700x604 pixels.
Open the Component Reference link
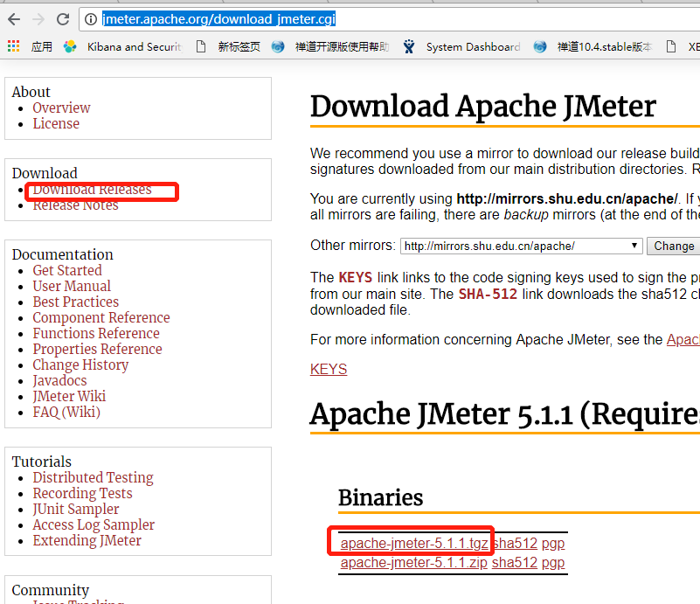click(101, 318)
